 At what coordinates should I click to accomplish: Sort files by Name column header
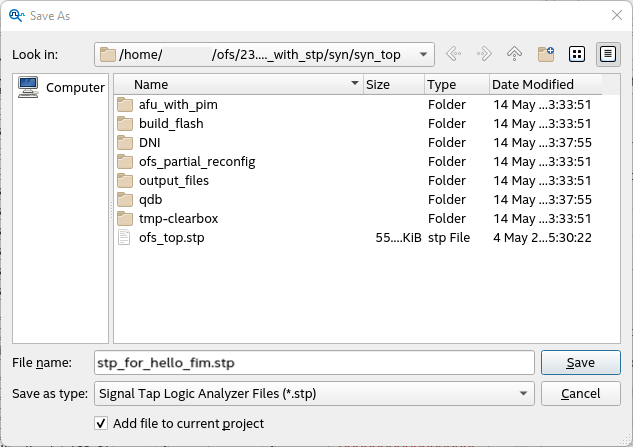238,85
